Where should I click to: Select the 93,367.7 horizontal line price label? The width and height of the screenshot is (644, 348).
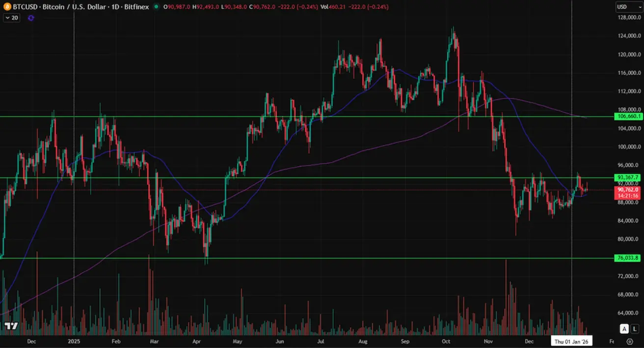[627, 177]
